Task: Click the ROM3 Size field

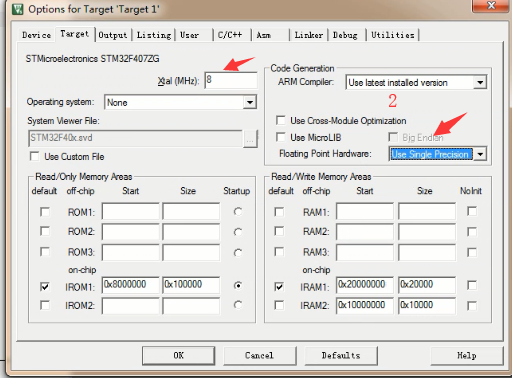Action: [x=191, y=252]
